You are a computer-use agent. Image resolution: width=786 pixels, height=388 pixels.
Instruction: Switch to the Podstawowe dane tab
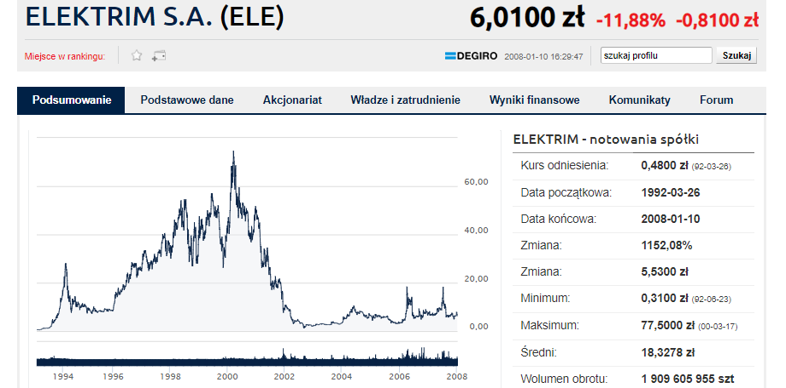pos(187,100)
